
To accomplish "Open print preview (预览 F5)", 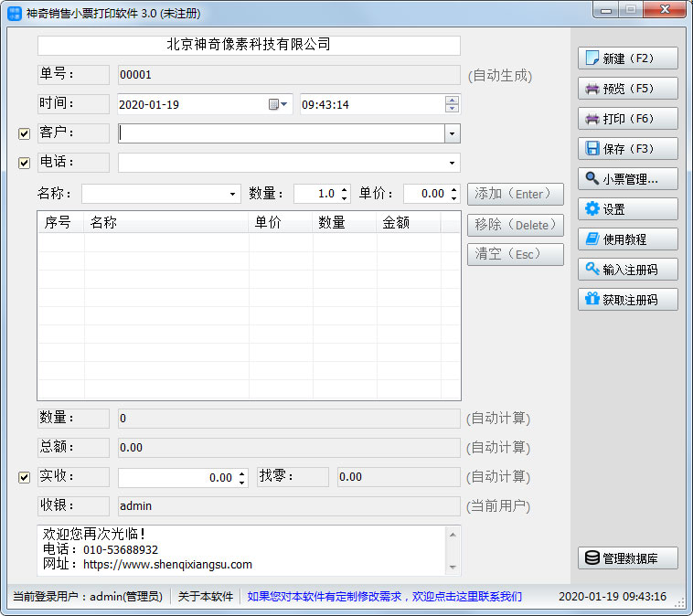I will [592, 89].
